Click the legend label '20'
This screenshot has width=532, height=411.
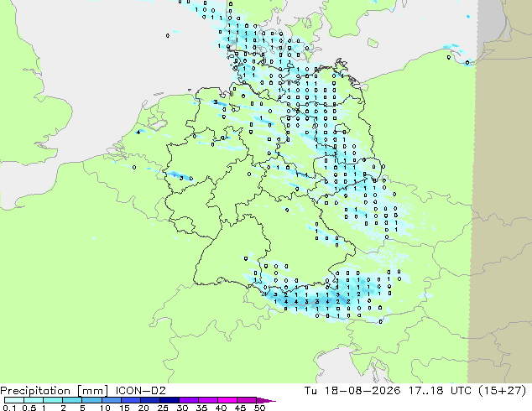click(x=143, y=408)
